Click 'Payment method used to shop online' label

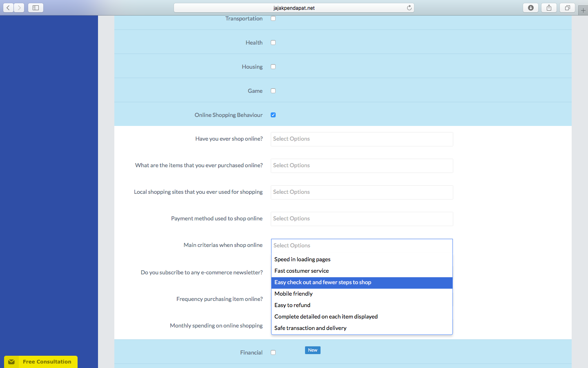[217, 218]
